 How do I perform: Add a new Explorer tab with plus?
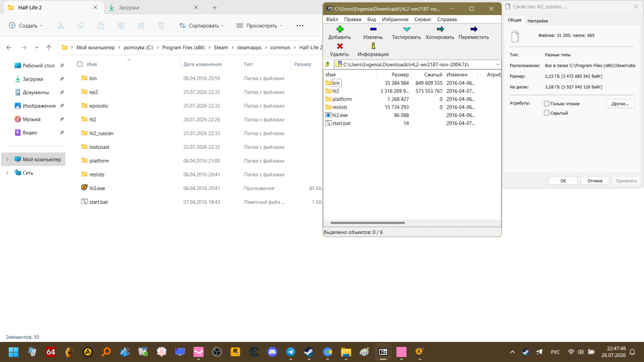214,8
